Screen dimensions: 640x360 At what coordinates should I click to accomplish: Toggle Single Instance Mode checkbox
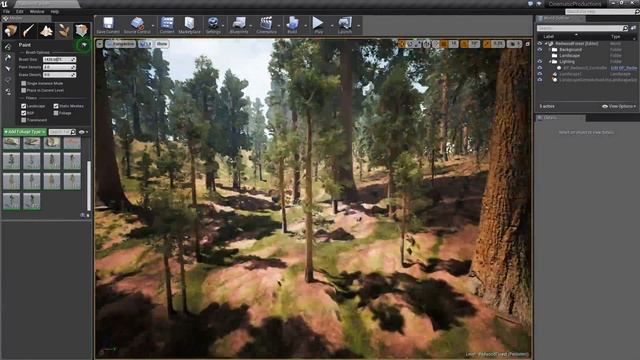tap(24, 83)
